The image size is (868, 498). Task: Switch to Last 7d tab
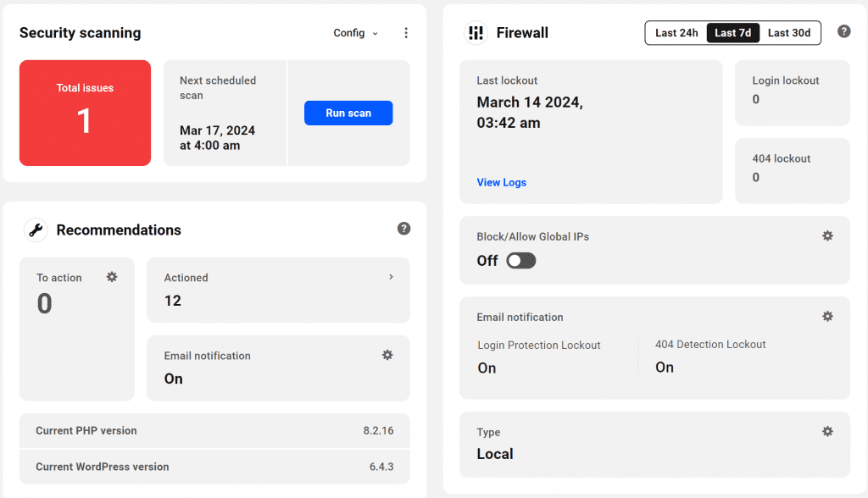click(733, 33)
